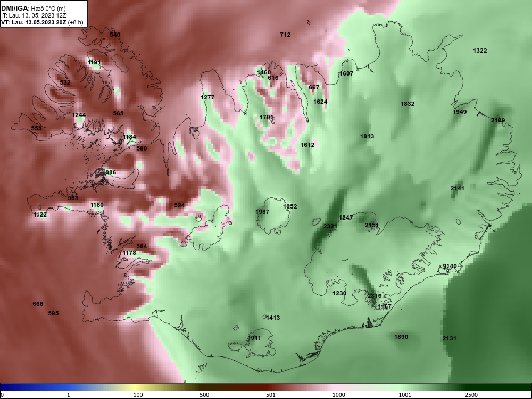Click the 2131 value on the map
This screenshot has width=532, height=399.
449,338
